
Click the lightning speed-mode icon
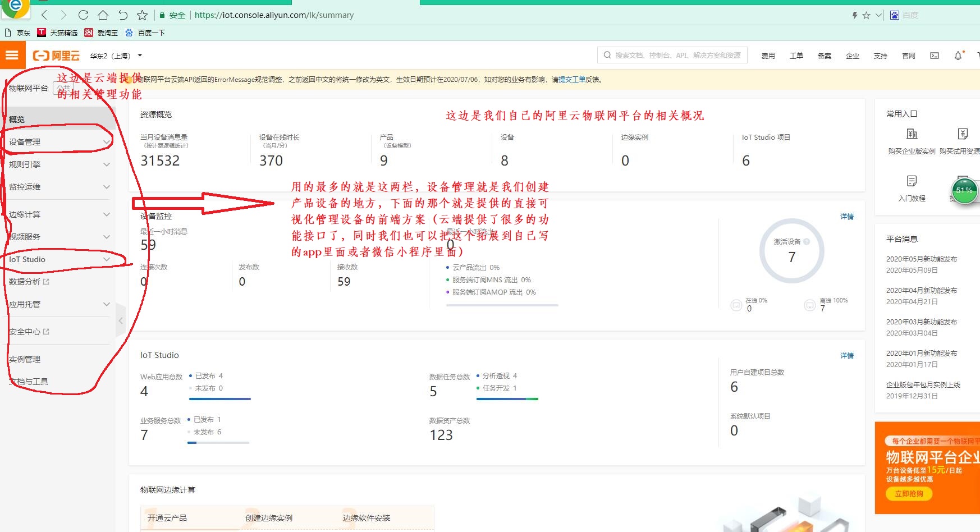[854, 15]
